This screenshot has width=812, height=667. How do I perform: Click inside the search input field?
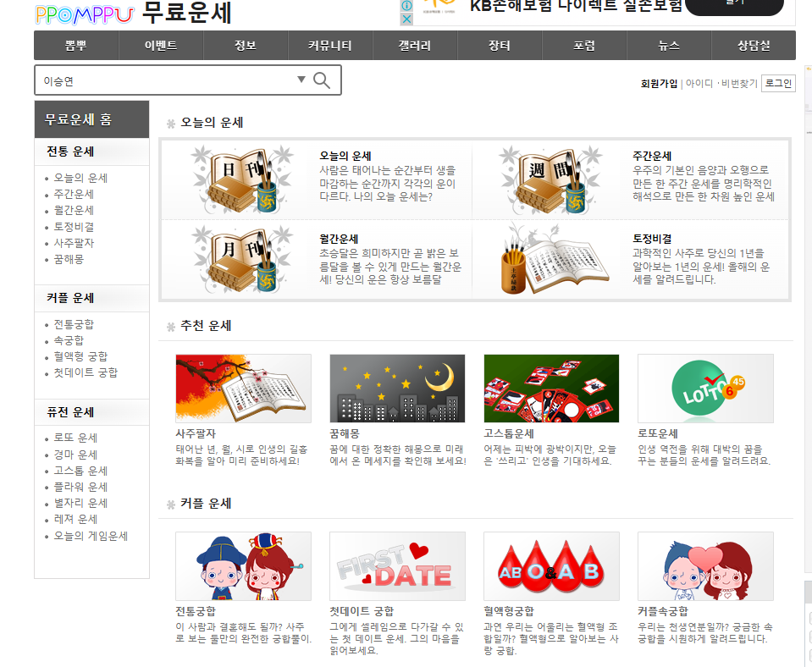click(152, 79)
